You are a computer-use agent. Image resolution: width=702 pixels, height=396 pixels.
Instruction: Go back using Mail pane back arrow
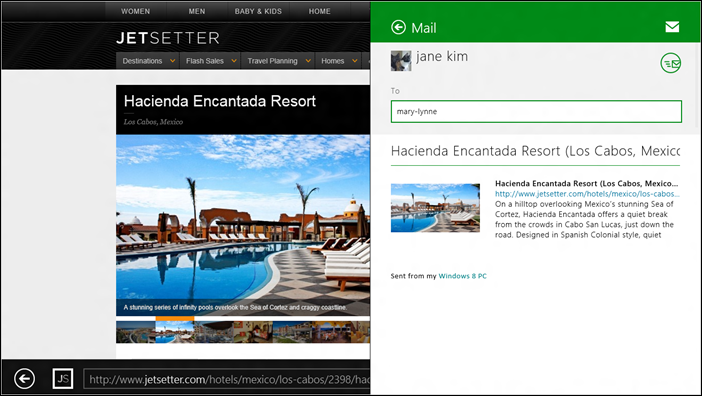[x=398, y=27]
